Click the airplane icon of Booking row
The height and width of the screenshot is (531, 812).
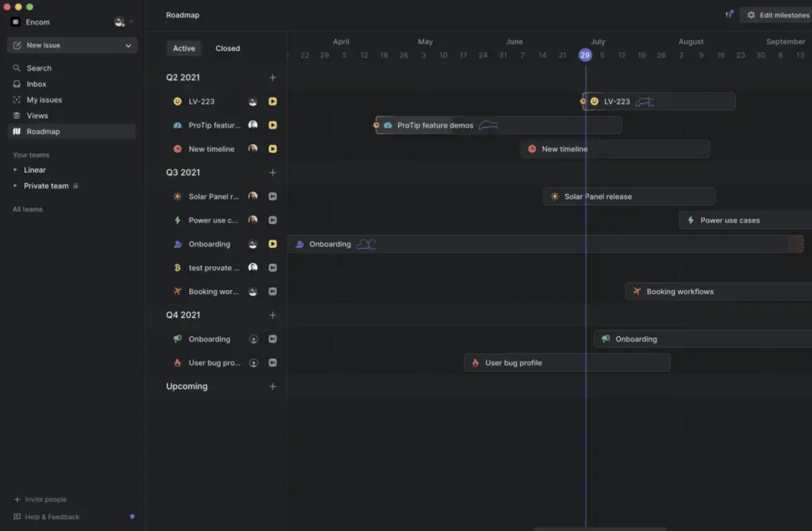point(178,292)
